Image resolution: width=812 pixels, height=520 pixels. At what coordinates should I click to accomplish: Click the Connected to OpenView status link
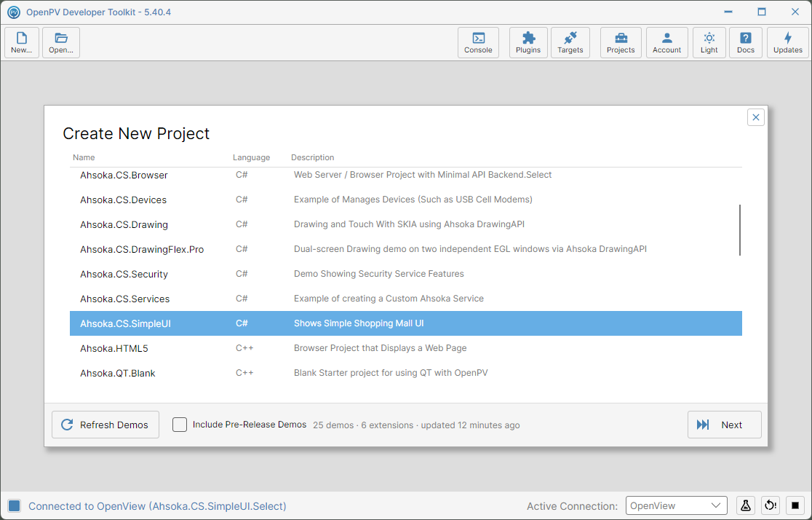pyautogui.click(x=157, y=506)
